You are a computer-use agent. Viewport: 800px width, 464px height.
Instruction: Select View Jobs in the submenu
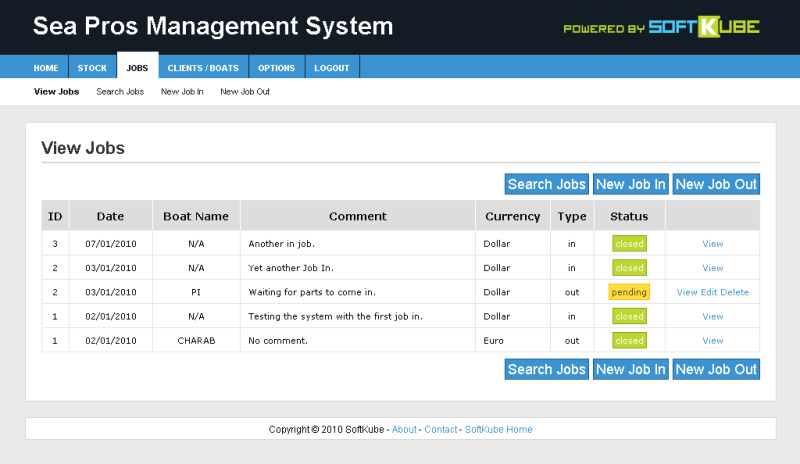click(x=57, y=92)
